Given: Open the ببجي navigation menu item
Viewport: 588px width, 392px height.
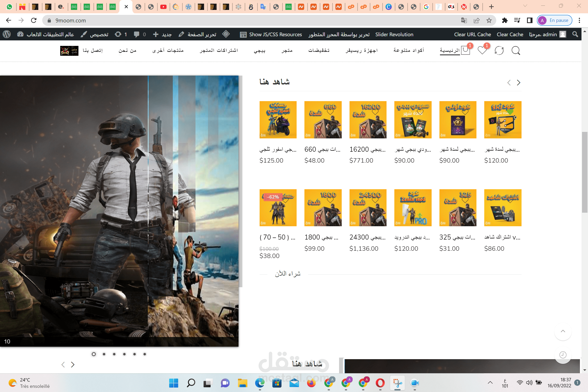Looking at the screenshot, I should [260, 50].
